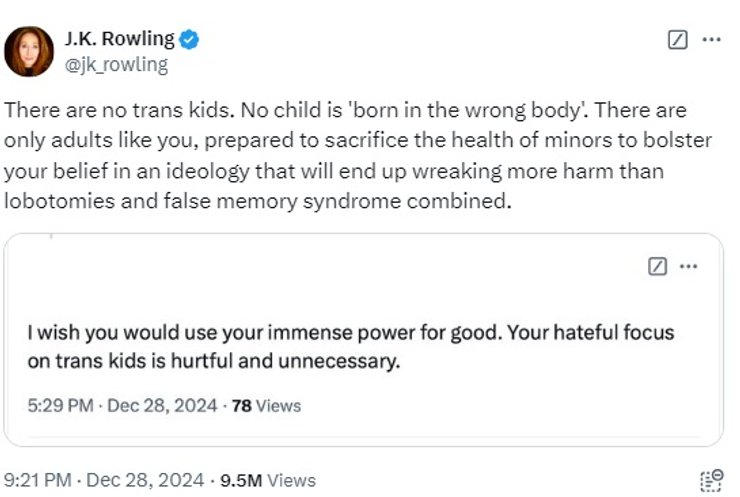Expand the quoted tweet's three-dot More menu
The image size is (740, 497).
[688, 266]
